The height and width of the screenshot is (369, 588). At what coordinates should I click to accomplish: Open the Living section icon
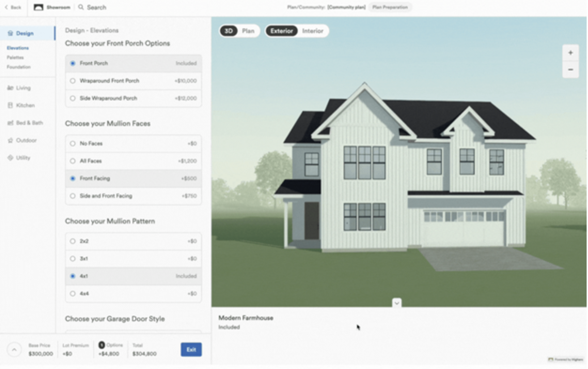click(10, 88)
